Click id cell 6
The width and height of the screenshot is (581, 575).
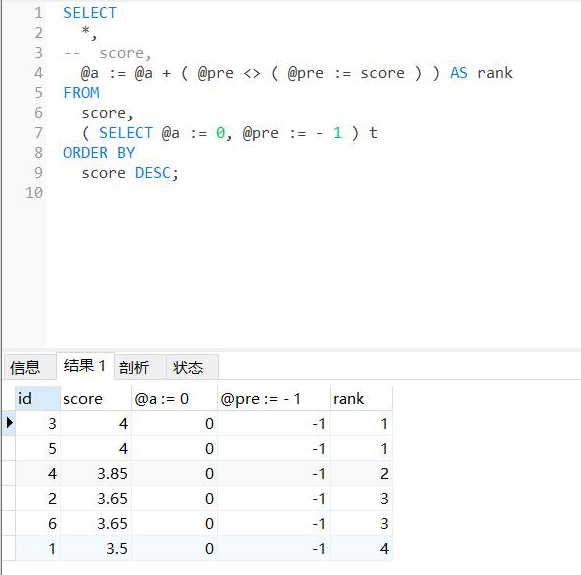pos(37,523)
